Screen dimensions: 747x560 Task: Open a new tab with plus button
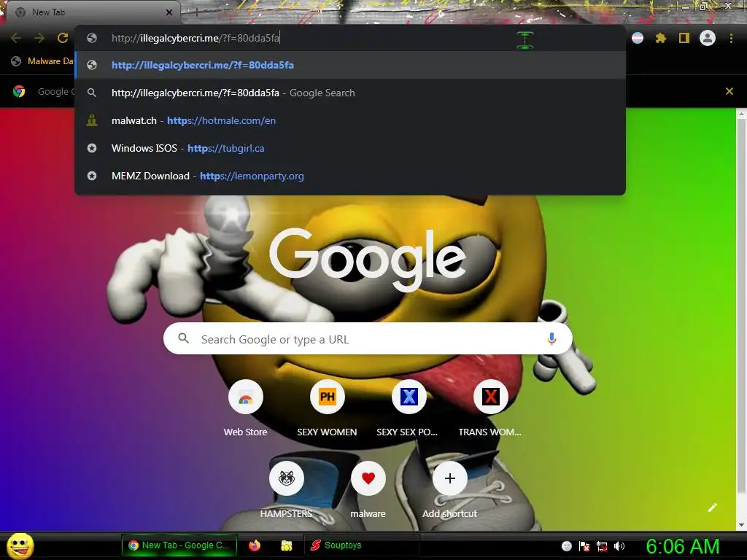[196, 12]
